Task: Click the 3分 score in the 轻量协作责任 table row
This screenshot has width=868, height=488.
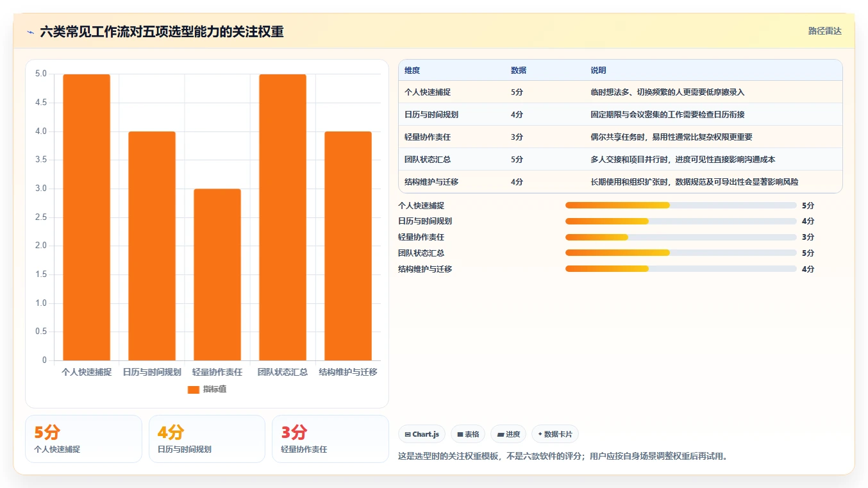Action: 517,137
